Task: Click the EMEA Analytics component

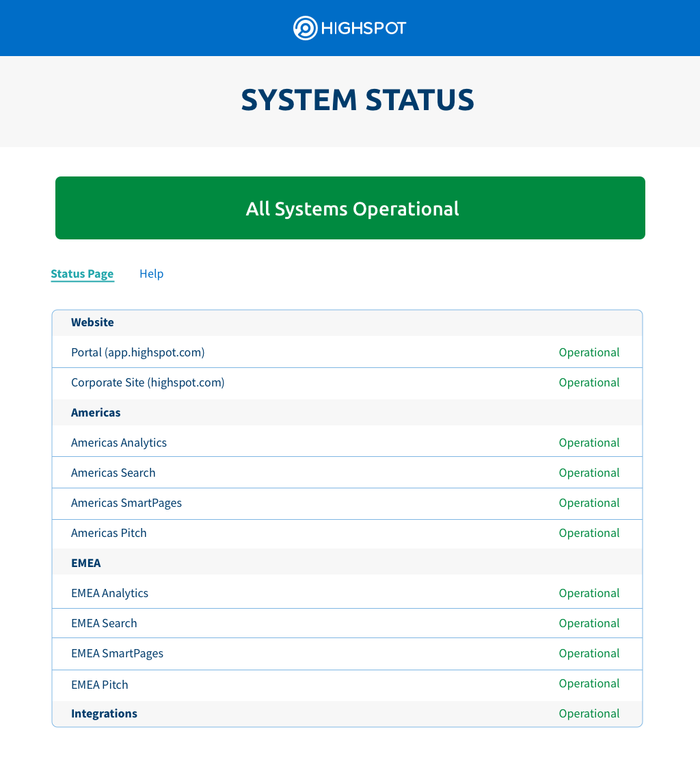Action: click(109, 594)
